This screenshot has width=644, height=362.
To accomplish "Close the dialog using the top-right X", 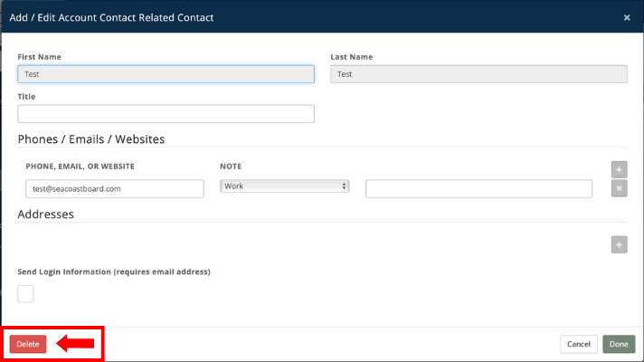I will pos(627,17).
